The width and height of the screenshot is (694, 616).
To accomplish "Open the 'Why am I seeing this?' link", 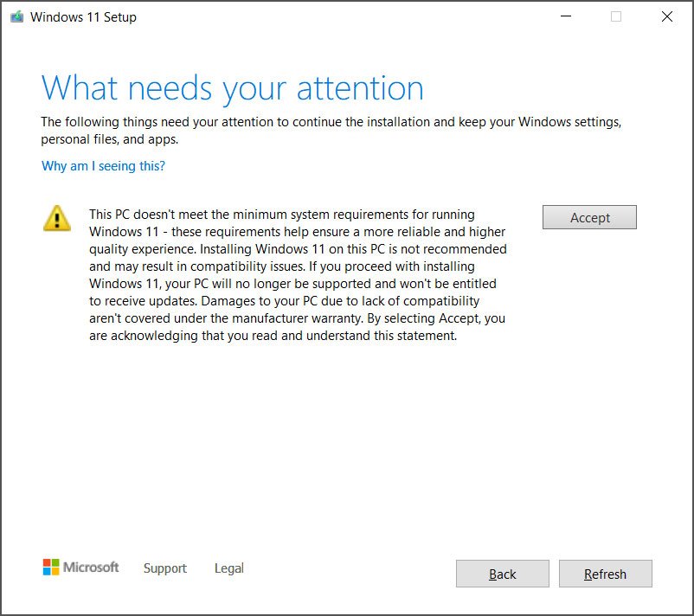I will pos(103,166).
